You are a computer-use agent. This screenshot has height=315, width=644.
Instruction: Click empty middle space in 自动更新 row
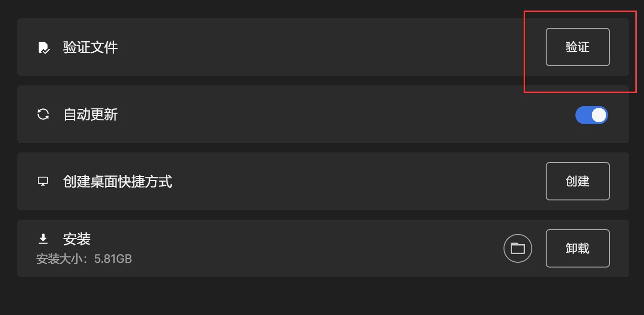(312, 115)
